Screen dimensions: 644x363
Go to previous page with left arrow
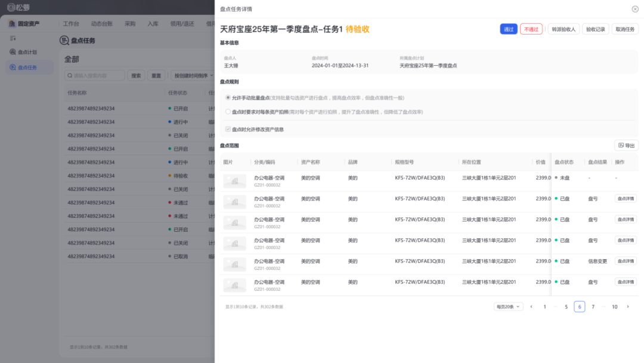click(531, 306)
